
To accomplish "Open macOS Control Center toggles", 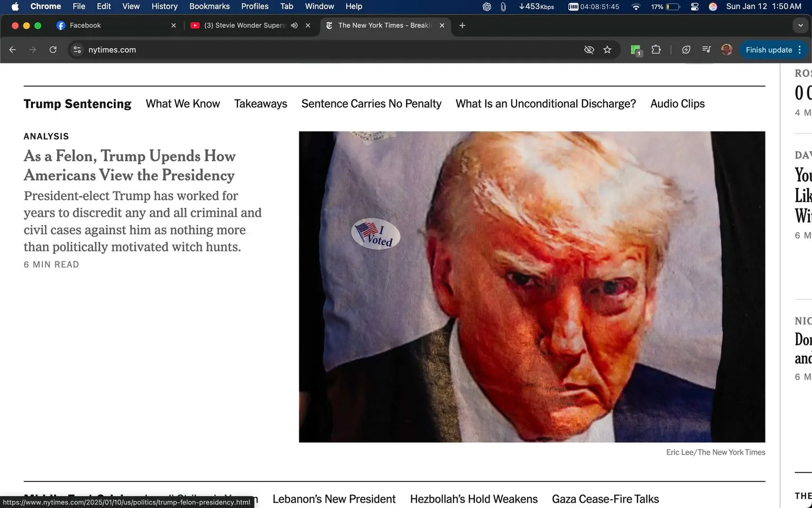I will pyautogui.click(x=695, y=6).
